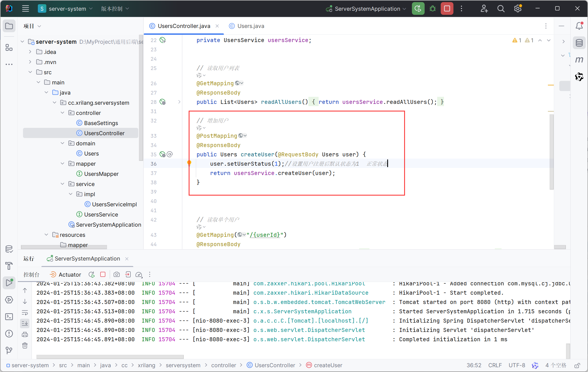Toggle the read-only lock icon in status bar
This screenshot has height=372, width=588.
(577, 366)
